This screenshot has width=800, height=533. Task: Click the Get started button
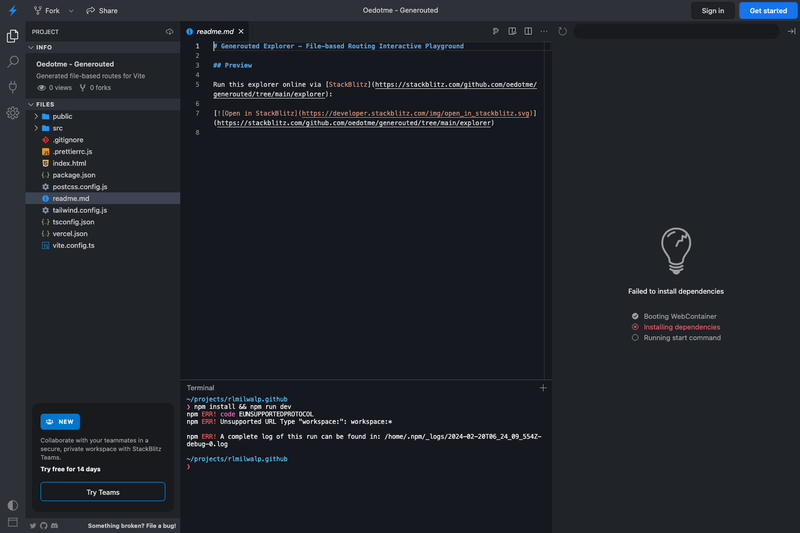(x=768, y=10)
